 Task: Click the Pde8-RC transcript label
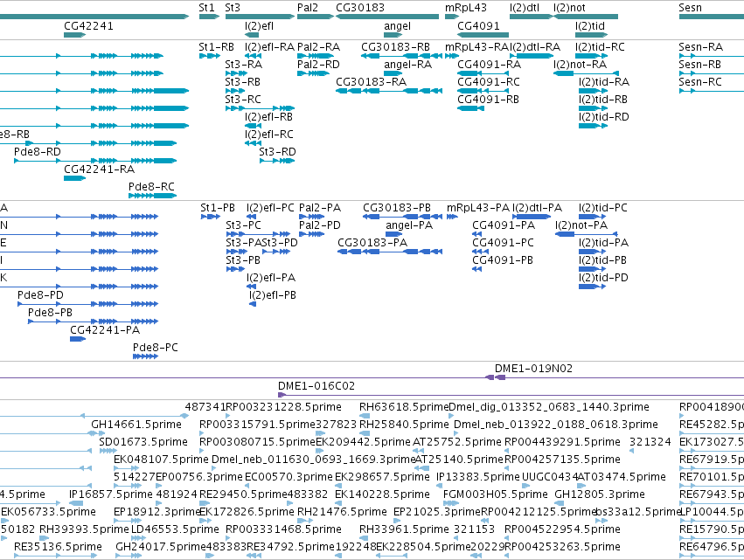[x=151, y=187]
